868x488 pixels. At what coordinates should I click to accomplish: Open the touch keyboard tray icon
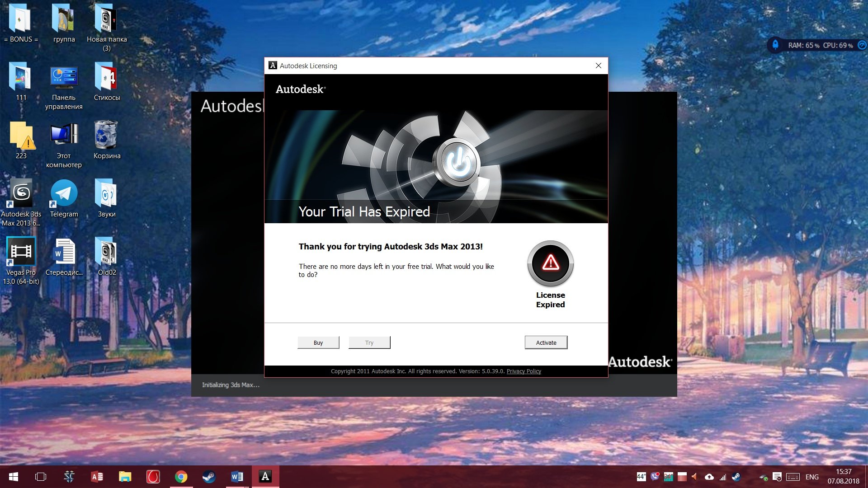[793, 477]
